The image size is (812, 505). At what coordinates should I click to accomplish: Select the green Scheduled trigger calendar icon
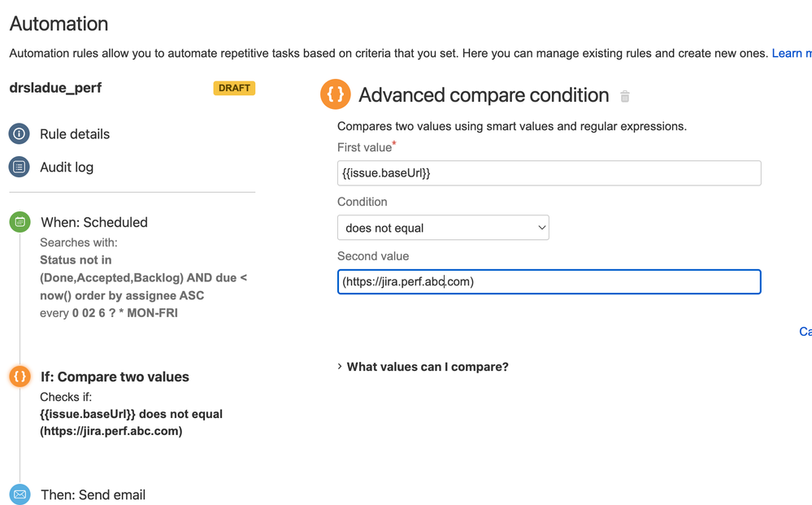tap(20, 222)
